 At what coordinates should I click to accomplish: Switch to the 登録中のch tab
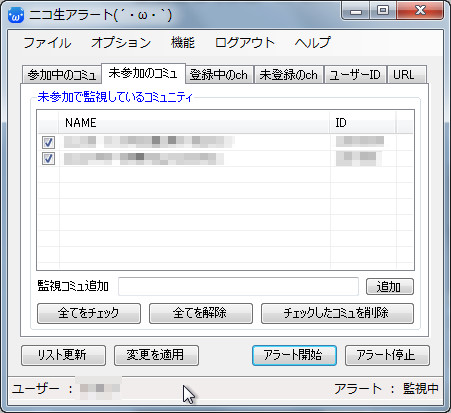219,75
